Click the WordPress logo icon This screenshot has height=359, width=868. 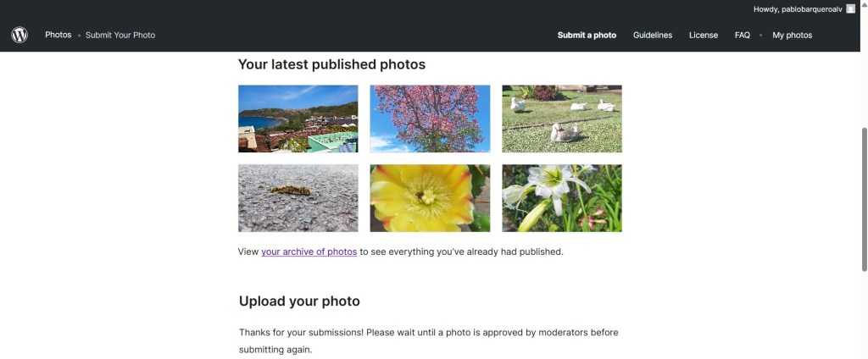point(19,35)
